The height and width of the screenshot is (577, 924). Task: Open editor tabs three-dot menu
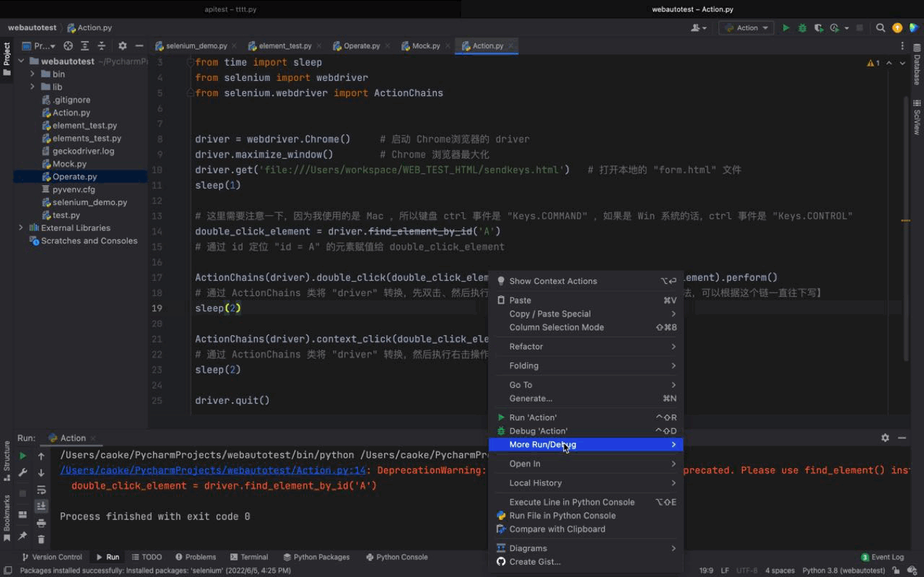click(902, 45)
